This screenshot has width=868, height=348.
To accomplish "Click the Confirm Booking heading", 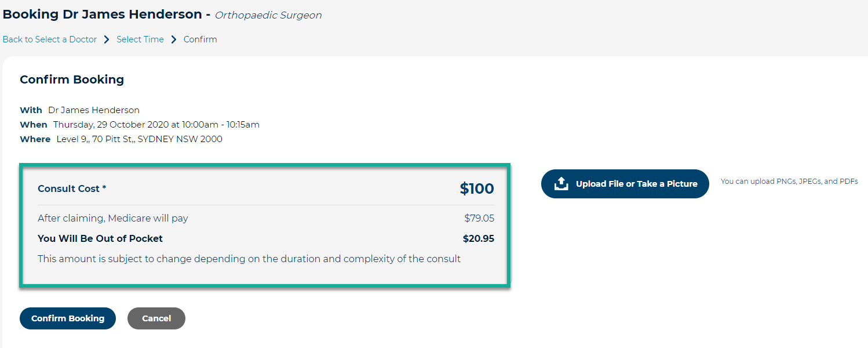I will [71, 79].
